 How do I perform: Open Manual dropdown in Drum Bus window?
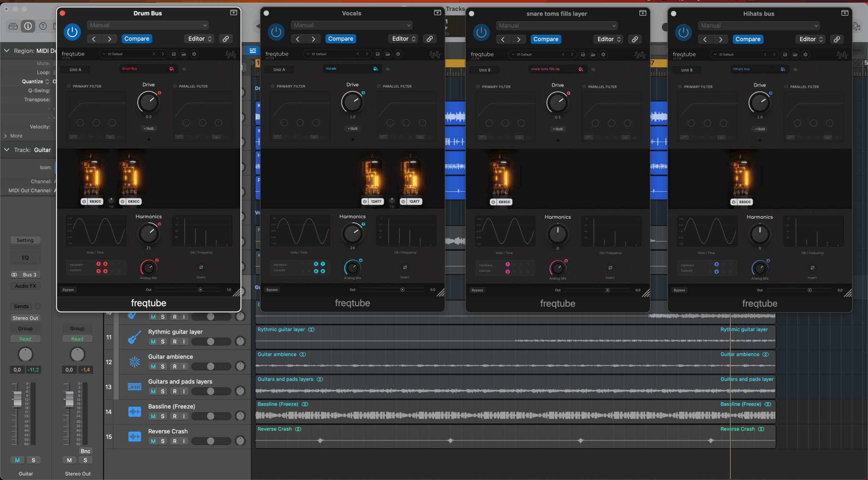(x=147, y=25)
